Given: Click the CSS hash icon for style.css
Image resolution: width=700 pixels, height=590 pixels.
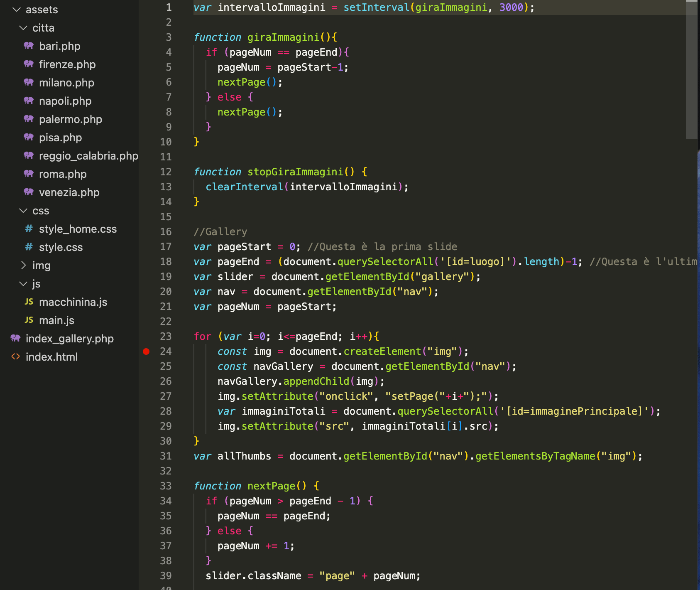Looking at the screenshot, I should [x=29, y=247].
